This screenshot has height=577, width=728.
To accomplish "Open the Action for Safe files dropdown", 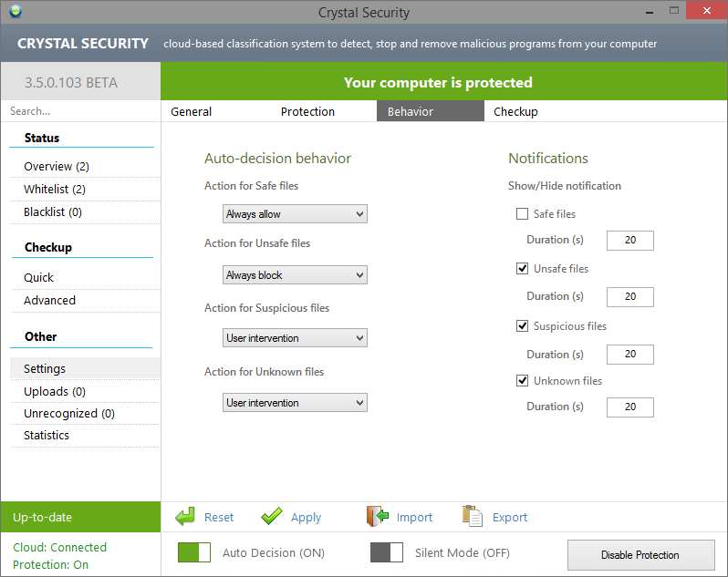I will (295, 214).
